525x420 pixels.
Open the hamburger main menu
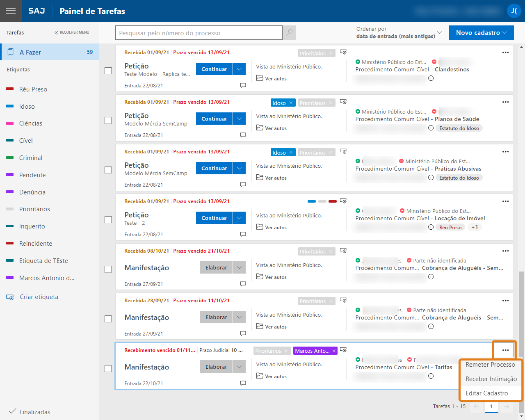pos(11,11)
